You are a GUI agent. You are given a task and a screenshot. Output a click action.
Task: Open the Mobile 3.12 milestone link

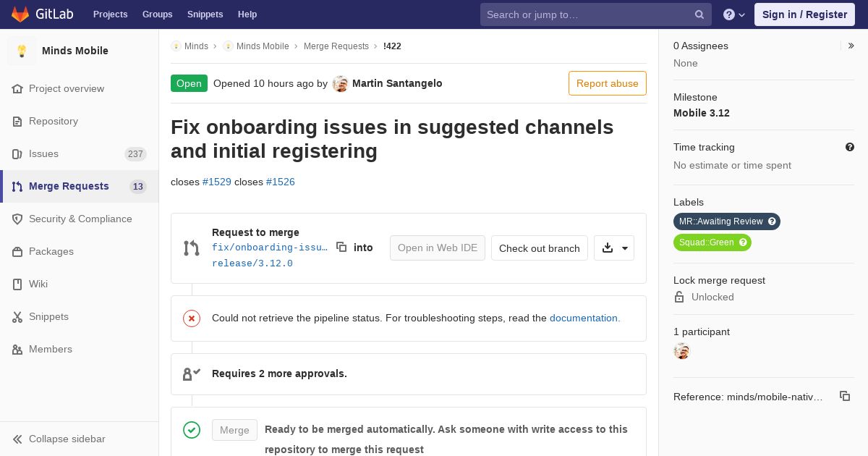coord(702,113)
